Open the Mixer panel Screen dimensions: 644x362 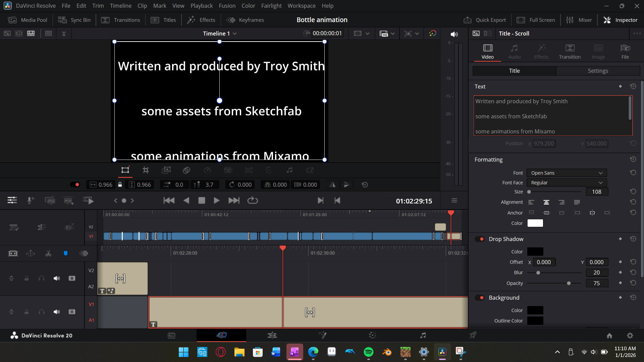click(579, 20)
